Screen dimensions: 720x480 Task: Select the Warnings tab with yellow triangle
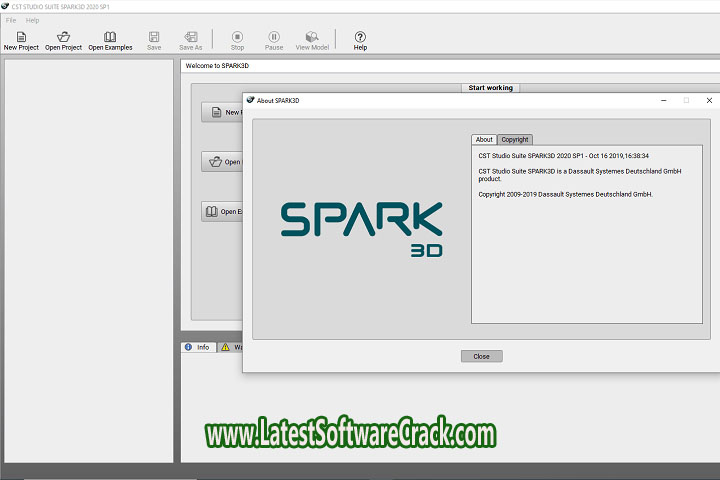(x=230, y=347)
